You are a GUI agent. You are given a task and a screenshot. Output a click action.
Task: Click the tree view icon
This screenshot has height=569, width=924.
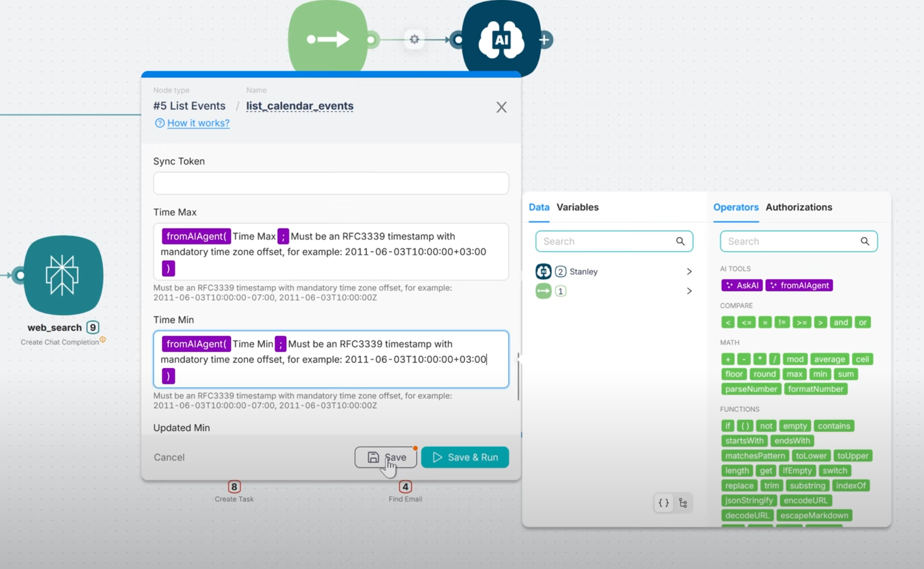tap(683, 503)
